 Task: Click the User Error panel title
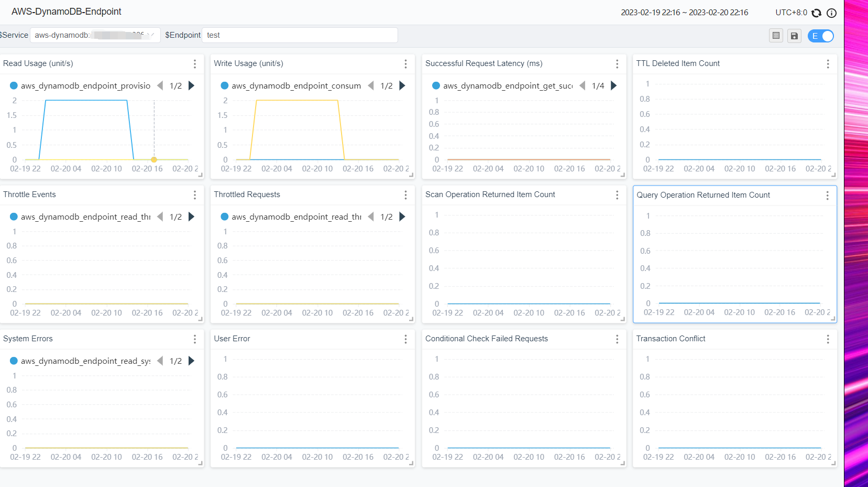tap(232, 339)
